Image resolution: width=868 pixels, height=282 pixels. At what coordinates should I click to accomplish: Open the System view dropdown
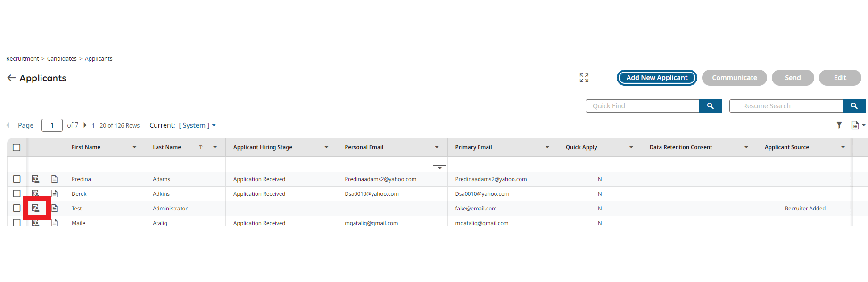pyautogui.click(x=198, y=125)
